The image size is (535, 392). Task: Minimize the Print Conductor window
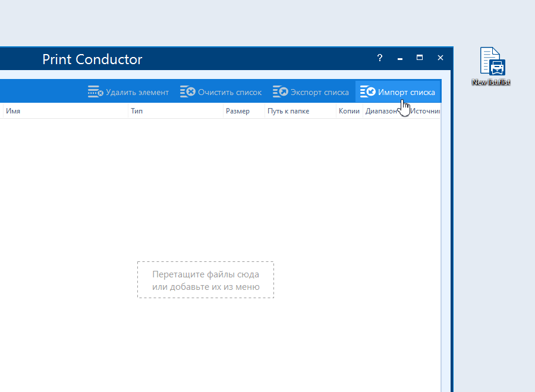coord(400,58)
